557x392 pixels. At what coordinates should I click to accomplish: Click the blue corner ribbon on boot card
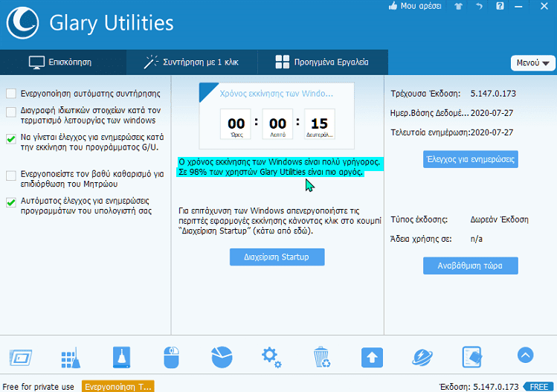click(x=206, y=90)
